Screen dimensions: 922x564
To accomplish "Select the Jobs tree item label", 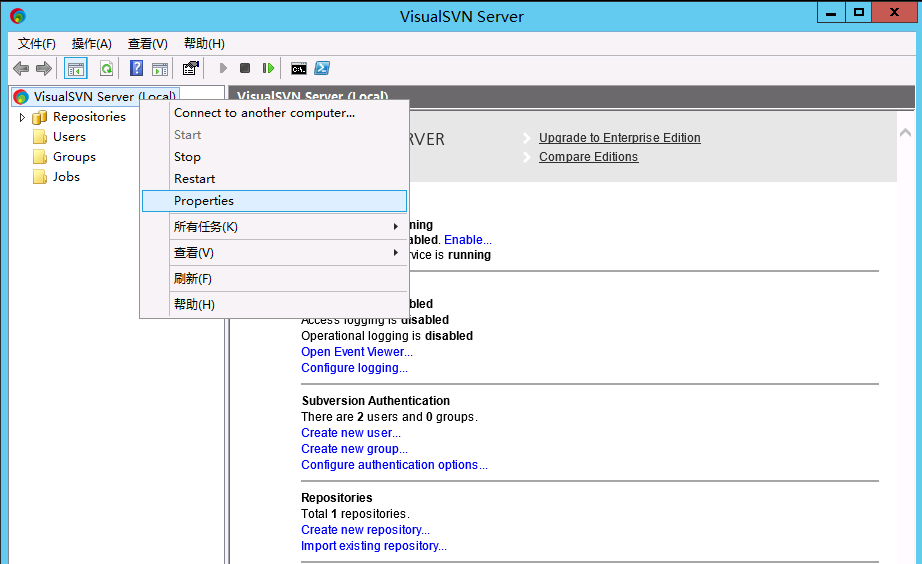I will tap(66, 177).
